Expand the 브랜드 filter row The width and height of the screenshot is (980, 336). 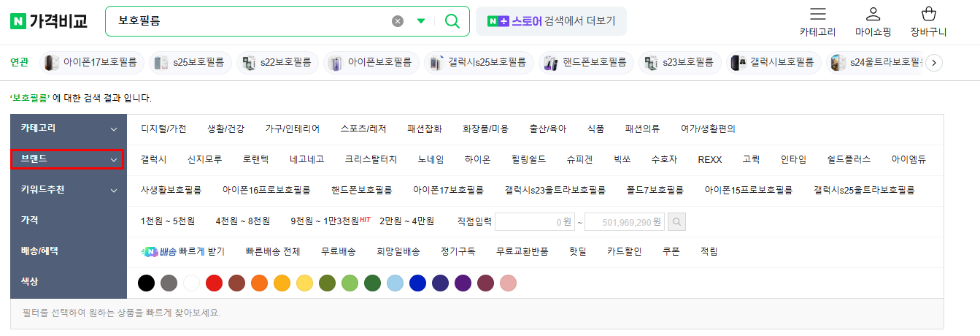point(113,159)
